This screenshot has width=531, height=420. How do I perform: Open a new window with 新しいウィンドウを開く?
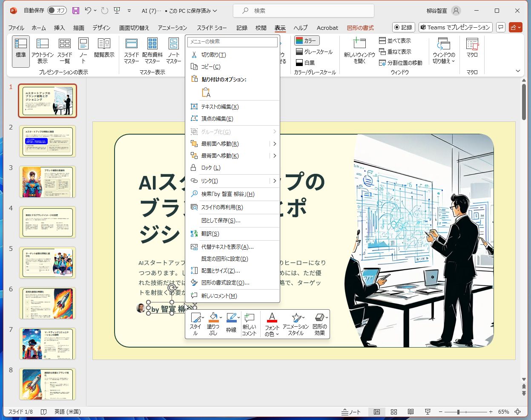click(359, 50)
